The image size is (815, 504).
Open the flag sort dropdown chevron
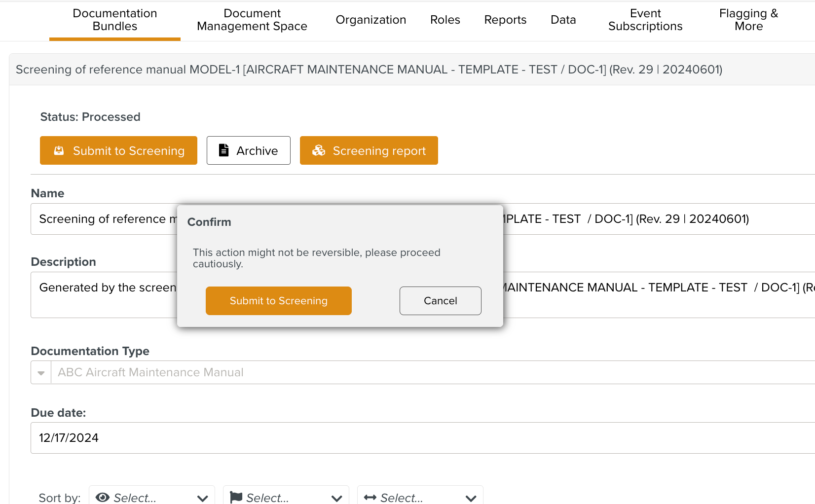click(x=336, y=498)
